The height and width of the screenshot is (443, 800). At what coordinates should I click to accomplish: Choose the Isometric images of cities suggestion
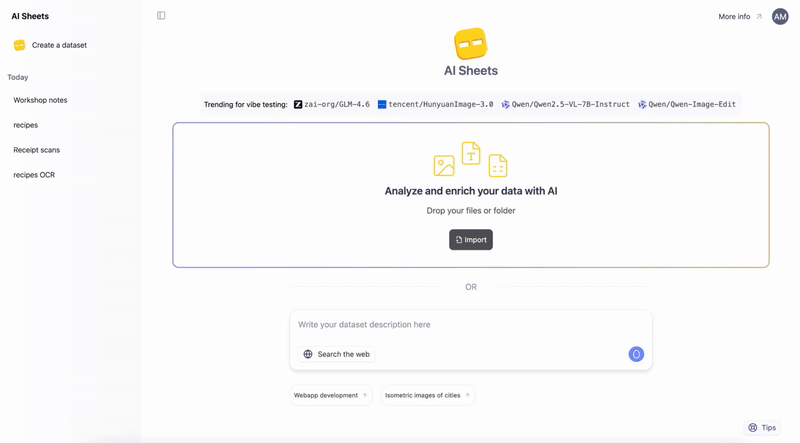tap(427, 395)
